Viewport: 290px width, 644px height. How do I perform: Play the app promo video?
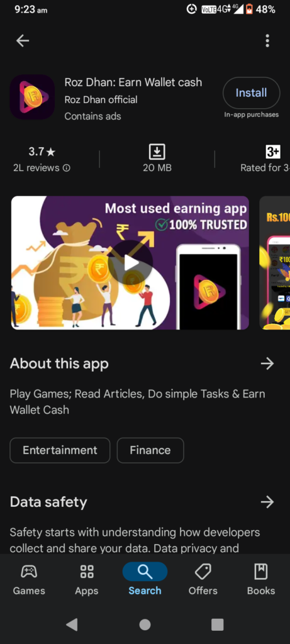[x=131, y=263]
